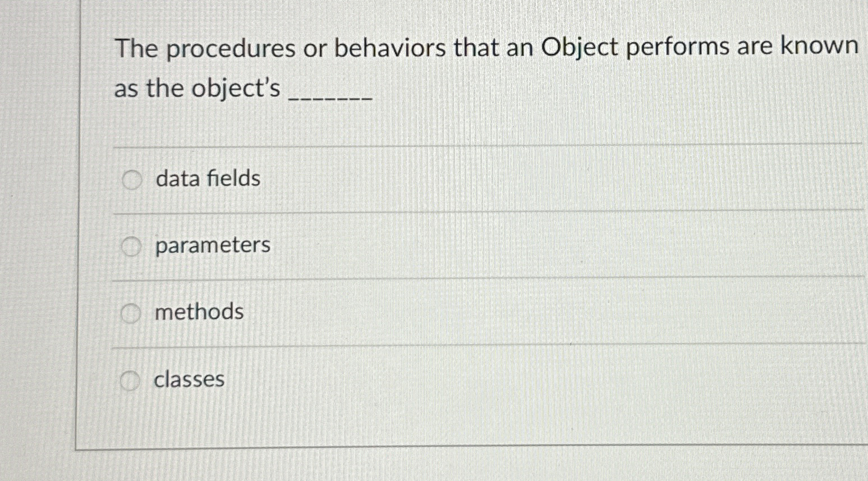Screen dimensions: 868x481
Task: Click the 'data fields' answer label
Action: click(206, 178)
